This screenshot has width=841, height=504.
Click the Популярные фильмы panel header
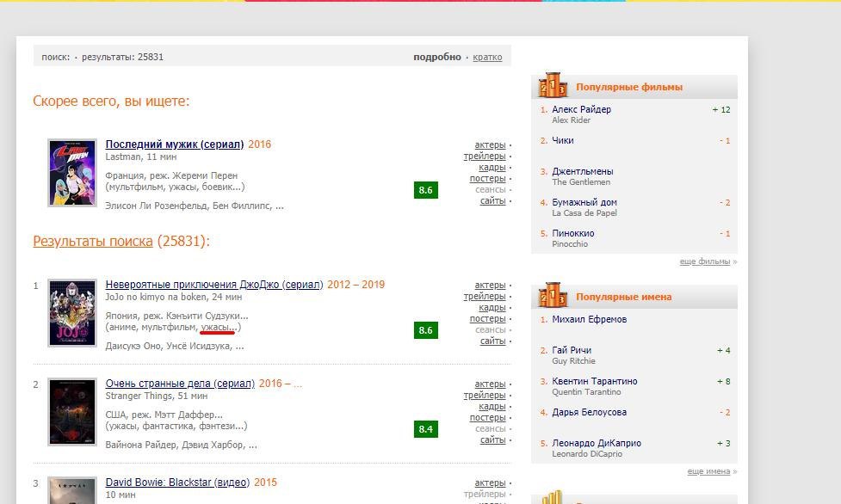pos(634,87)
